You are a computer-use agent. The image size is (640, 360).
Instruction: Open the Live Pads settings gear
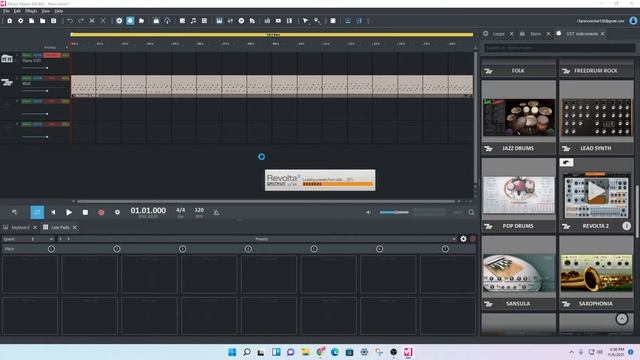click(x=463, y=239)
